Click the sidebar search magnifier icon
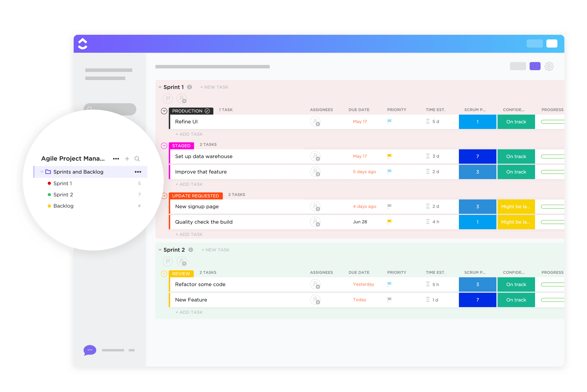The height and width of the screenshot is (392, 587). [x=137, y=159]
